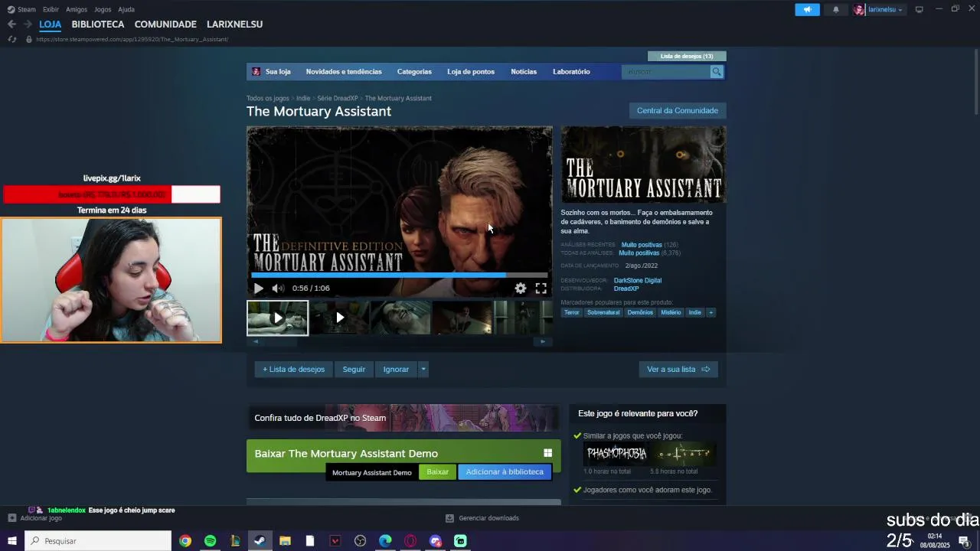Search the Steam store magnifier icon
Image resolution: width=980 pixels, height=551 pixels.
coord(717,72)
